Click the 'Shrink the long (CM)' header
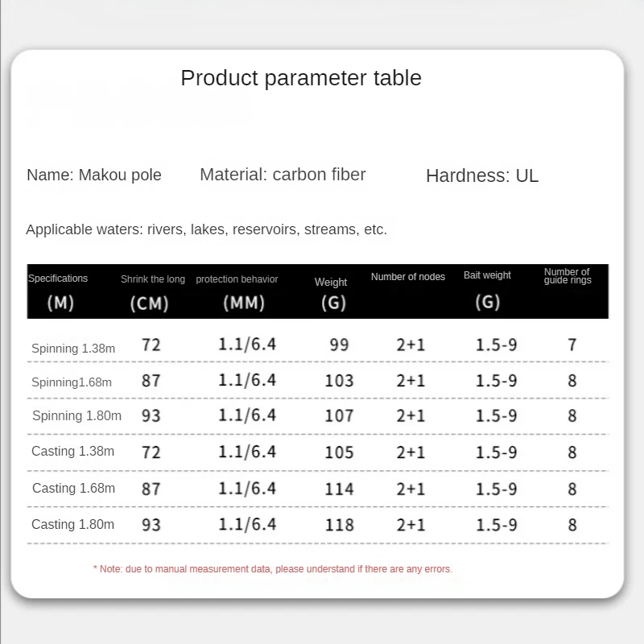The width and height of the screenshot is (644, 644). (152, 292)
